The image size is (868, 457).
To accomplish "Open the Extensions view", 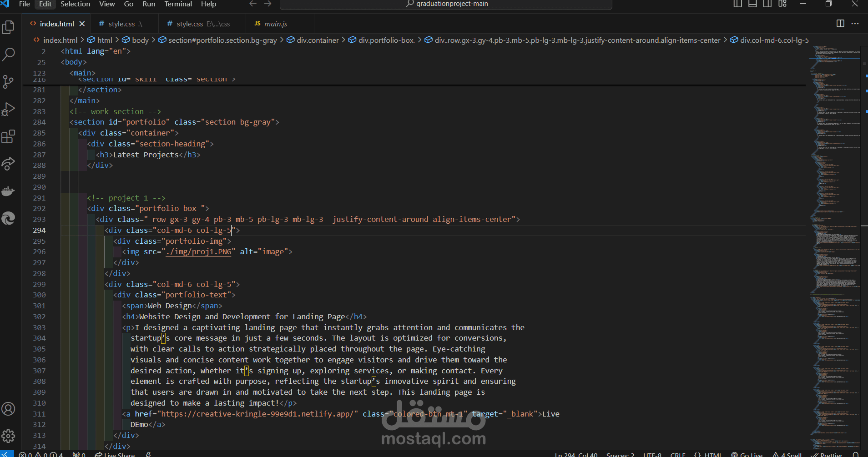I will [x=8, y=136].
